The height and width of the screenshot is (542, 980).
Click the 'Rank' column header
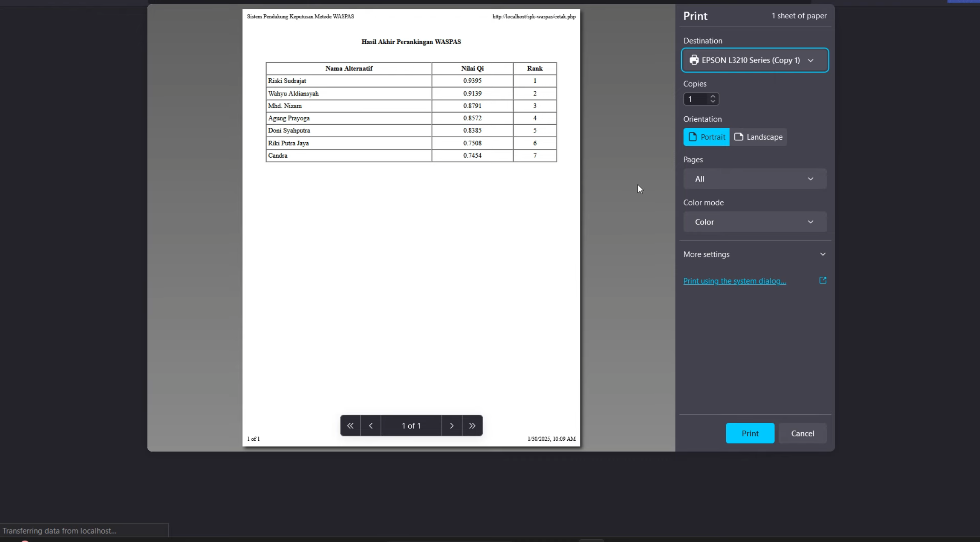(x=535, y=68)
